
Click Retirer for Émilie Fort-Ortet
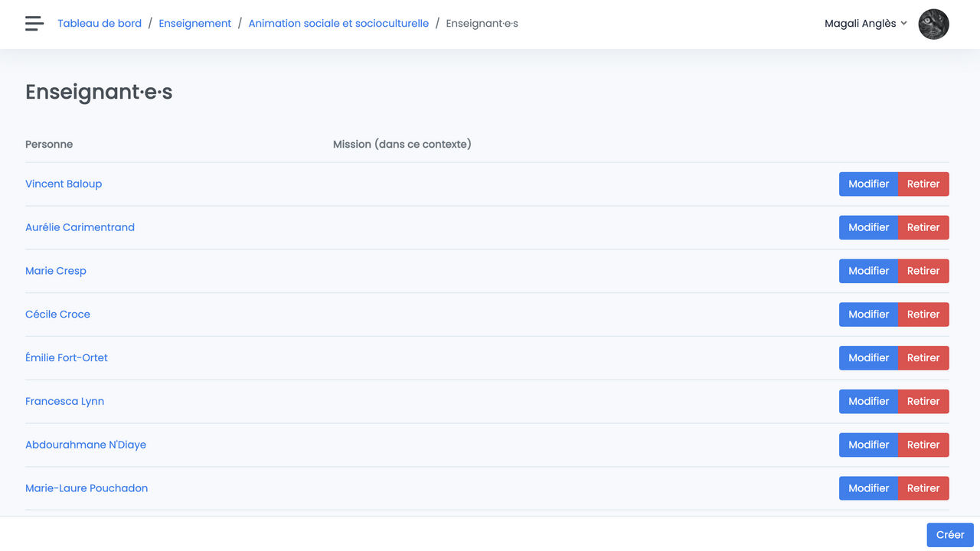pyautogui.click(x=923, y=358)
